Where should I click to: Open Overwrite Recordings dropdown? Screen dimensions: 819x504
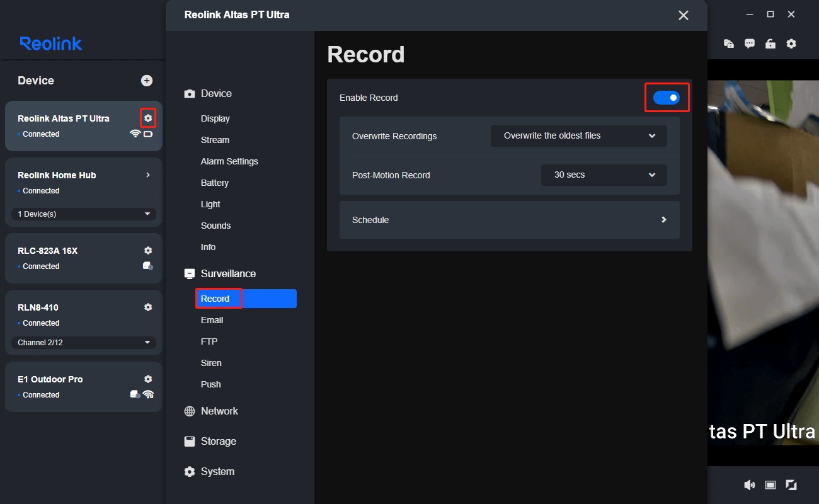click(579, 135)
